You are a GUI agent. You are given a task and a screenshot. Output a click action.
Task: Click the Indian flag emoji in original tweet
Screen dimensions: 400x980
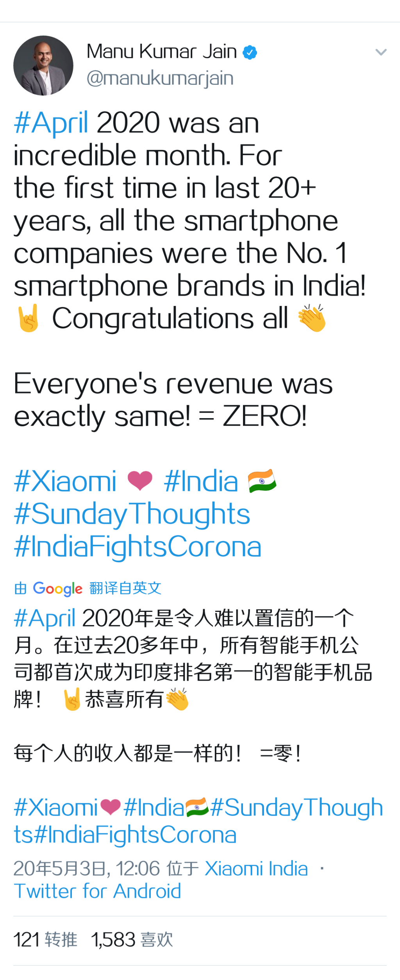click(x=262, y=481)
